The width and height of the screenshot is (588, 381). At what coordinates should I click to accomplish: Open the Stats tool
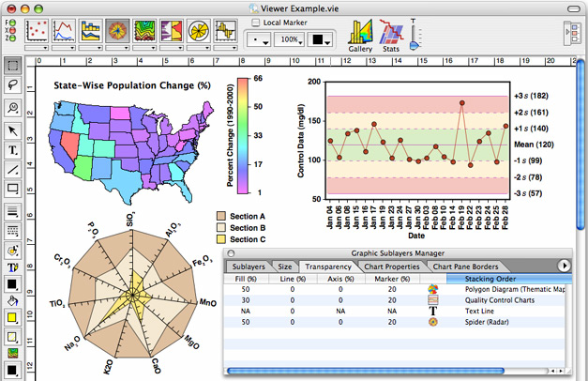coord(391,36)
